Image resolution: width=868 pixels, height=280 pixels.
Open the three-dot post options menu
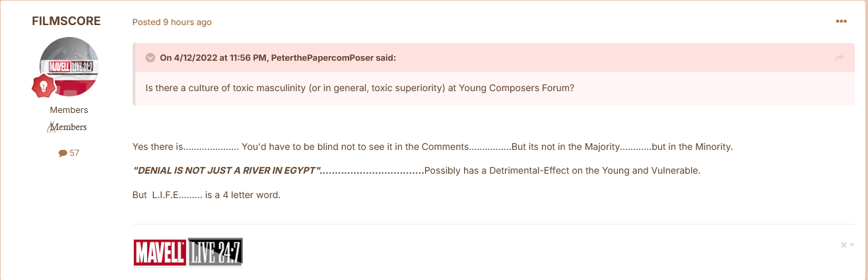[x=841, y=21]
